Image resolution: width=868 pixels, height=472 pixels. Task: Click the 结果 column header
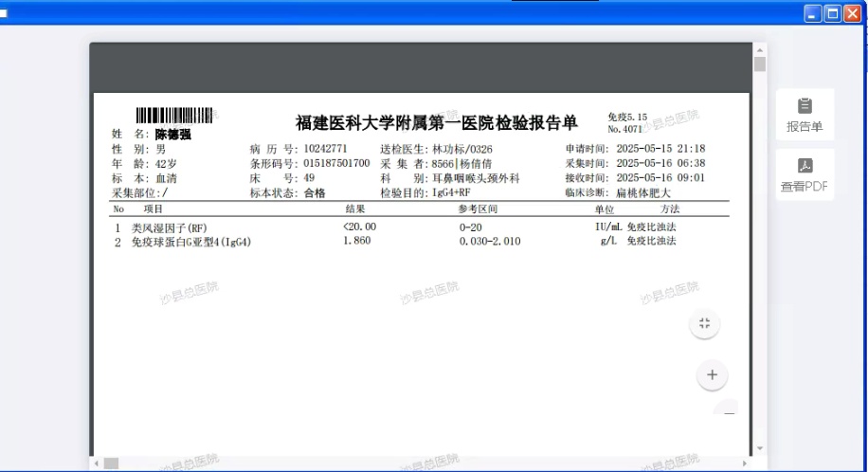[355, 209]
